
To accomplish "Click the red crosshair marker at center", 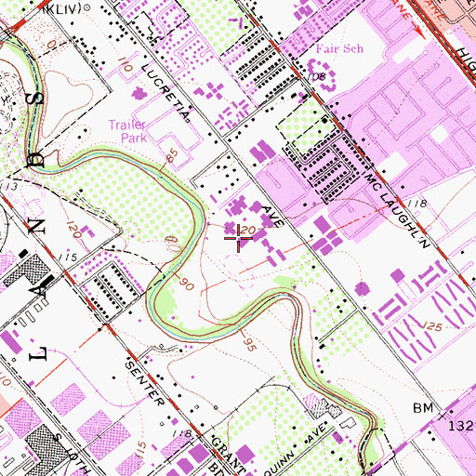I will (x=238, y=238).
